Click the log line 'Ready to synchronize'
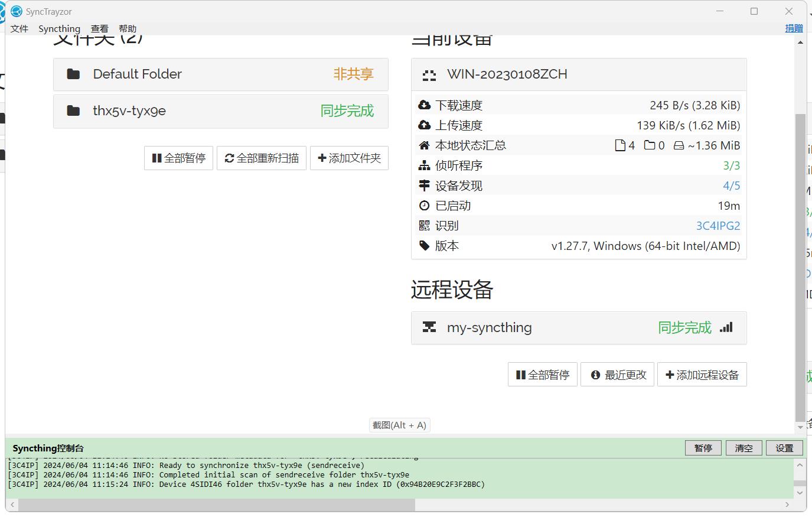Viewport: 812px width, 517px height. 186,466
